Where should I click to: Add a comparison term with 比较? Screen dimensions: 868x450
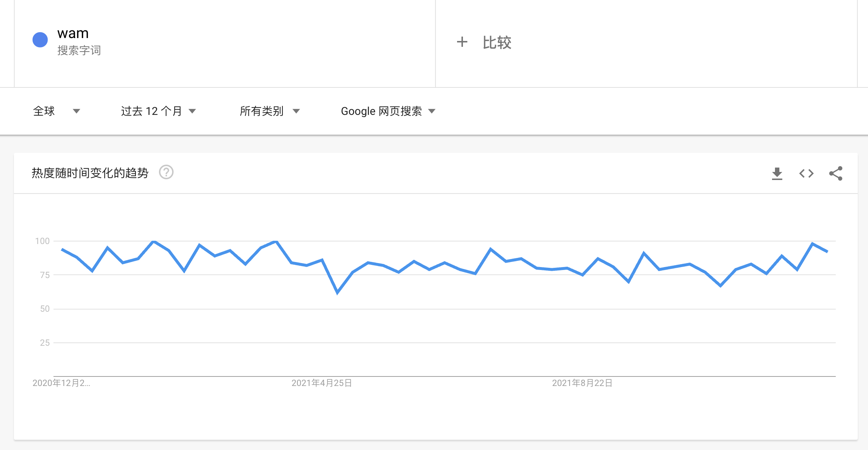click(497, 42)
